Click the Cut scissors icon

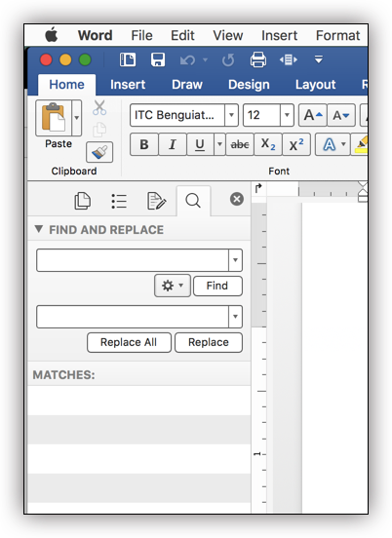coord(99,108)
